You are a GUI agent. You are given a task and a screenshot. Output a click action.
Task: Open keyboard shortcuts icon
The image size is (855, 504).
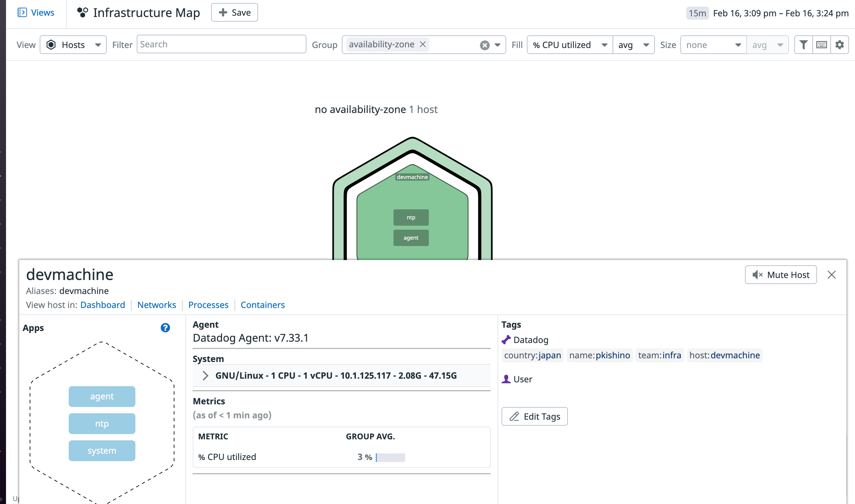pos(821,45)
